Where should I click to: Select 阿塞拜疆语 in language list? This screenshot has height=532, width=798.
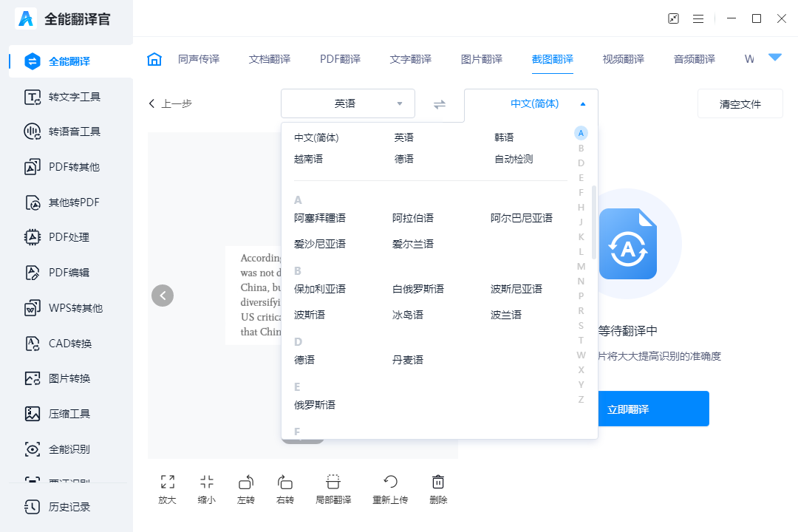click(320, 218)
